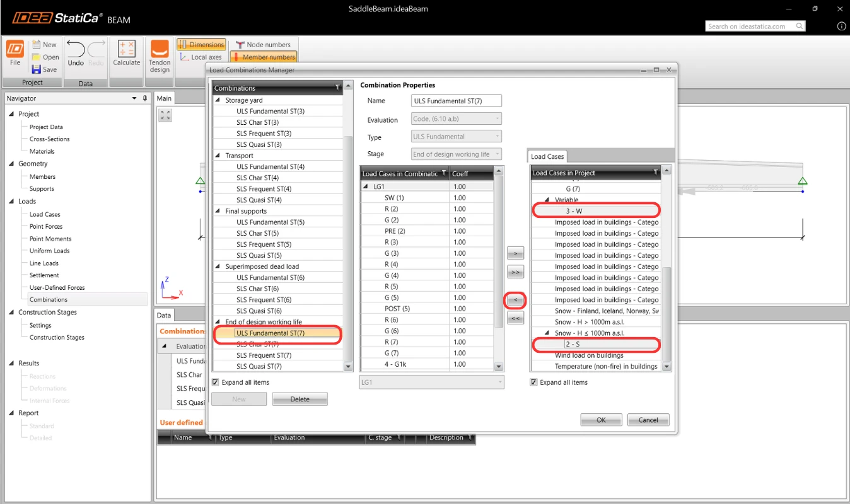Screen dimensions: 850x504
Task: Run Calculate from the ribbon
Action: coord(127,54)
